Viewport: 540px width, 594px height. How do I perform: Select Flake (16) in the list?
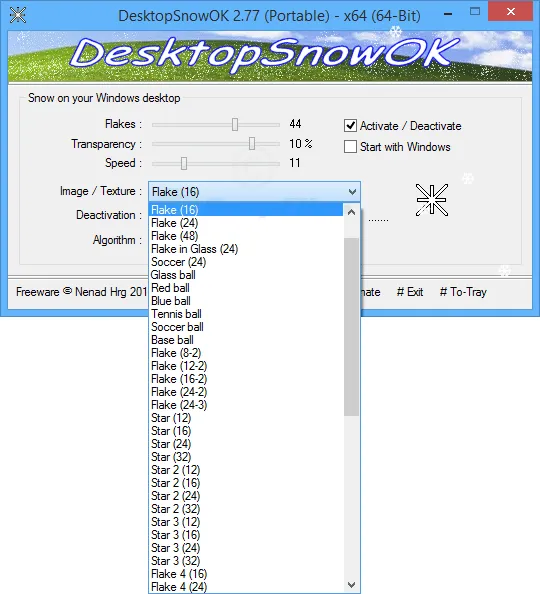(246, 210)
